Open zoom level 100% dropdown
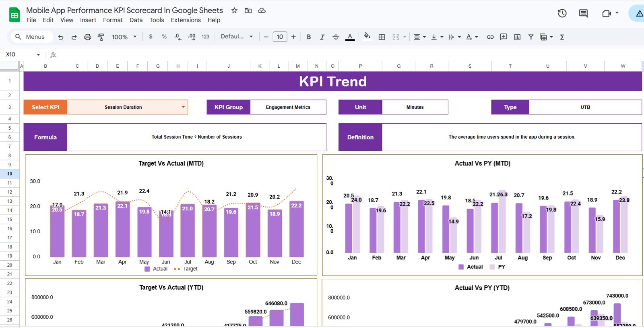Screen dimensions: 644x328 pos(124,37)
